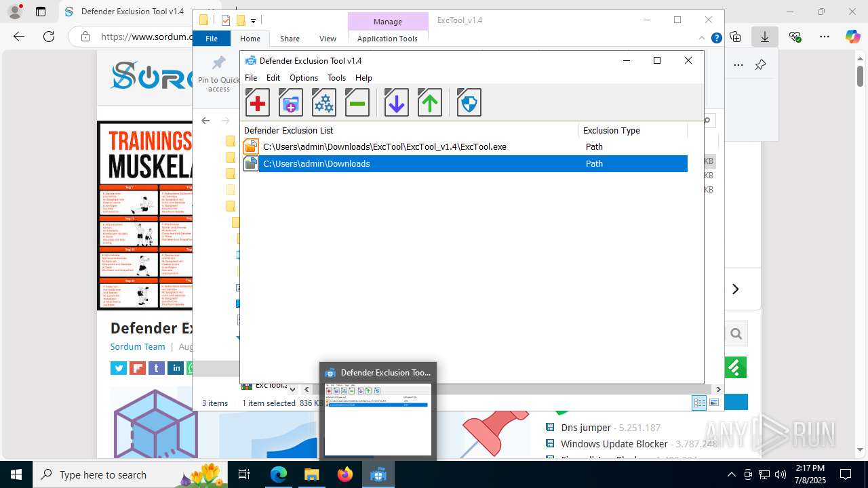Screen dimensions: 868x488
Task: Select the ExcTool.exe exclusion row
Action: 465,146
